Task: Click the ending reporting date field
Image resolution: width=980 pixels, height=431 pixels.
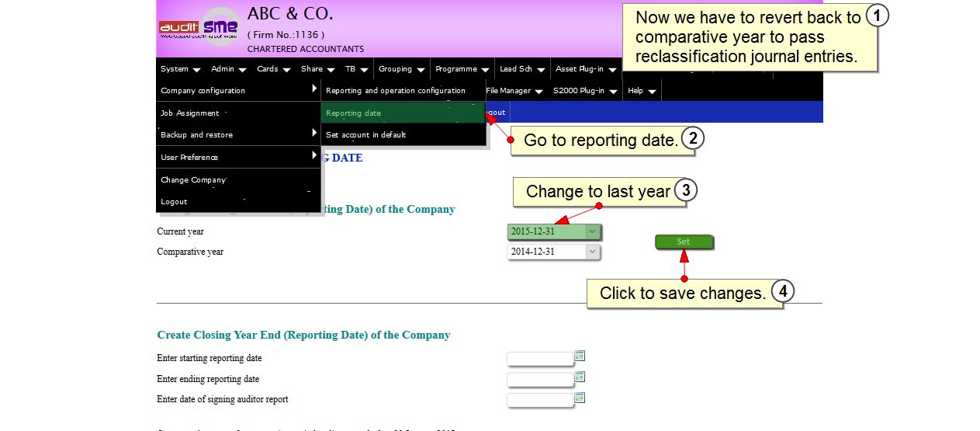Action: (540, 380)
